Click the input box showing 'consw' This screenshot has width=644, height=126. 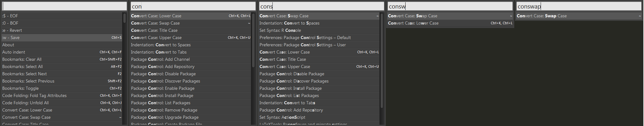pos(450,6)
